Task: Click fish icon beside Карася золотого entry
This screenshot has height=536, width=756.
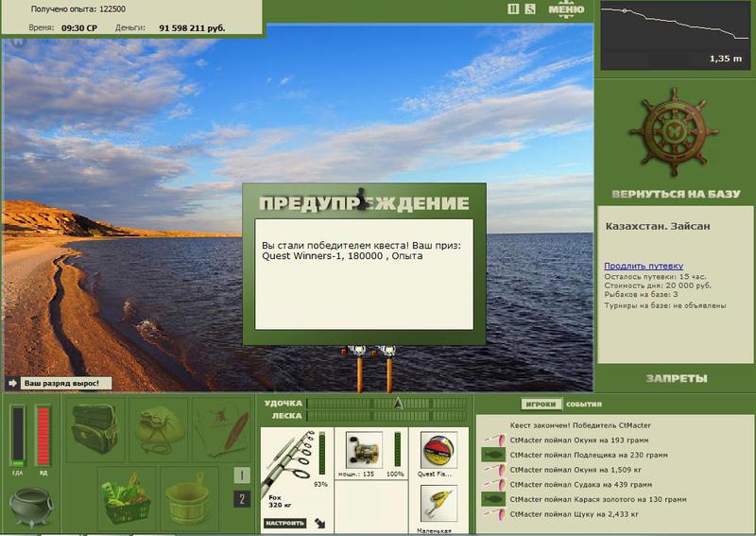Action: tap(493, 499)
